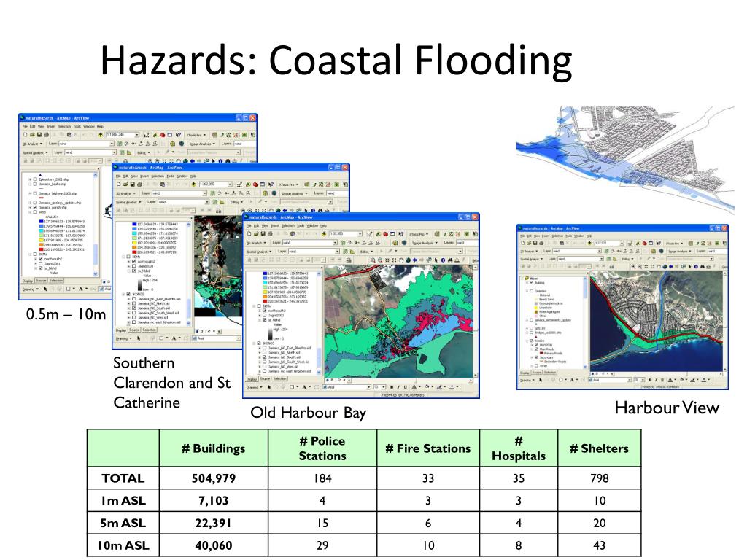
Task: Go back to previous extent in Old Harbour Bay window
Action: pos(415,260)
